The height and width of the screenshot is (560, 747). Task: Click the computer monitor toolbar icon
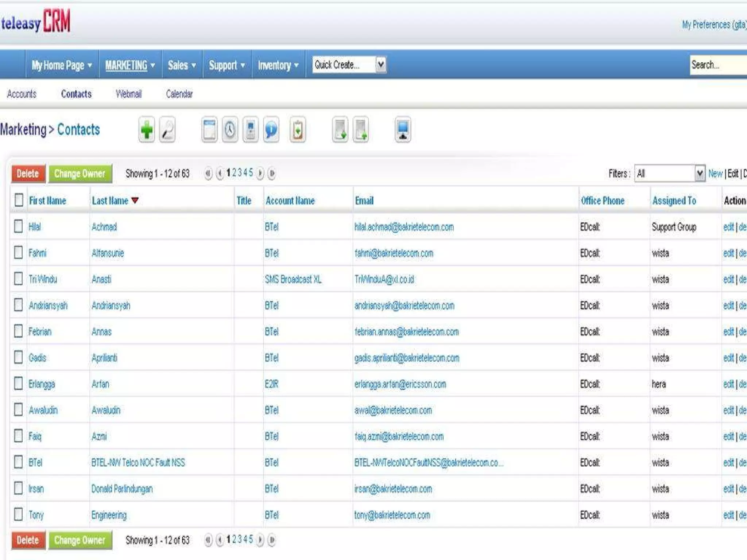[403, 130]
